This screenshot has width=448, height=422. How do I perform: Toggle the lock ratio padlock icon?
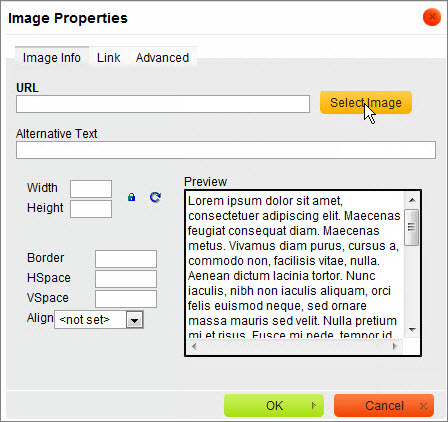point(131,197)
